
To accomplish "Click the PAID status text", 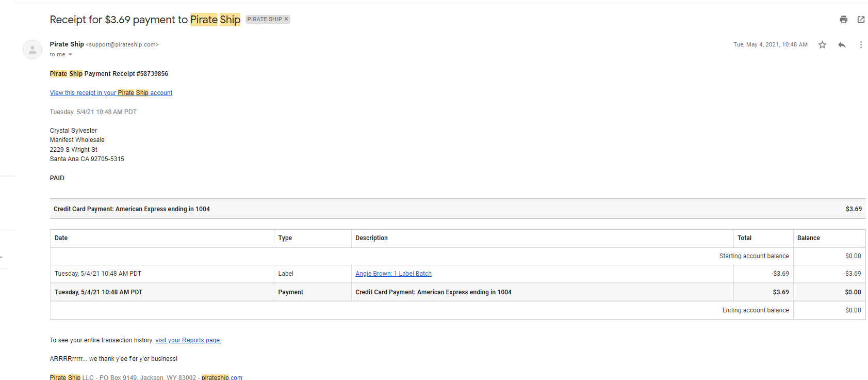I will coord(57,178).
